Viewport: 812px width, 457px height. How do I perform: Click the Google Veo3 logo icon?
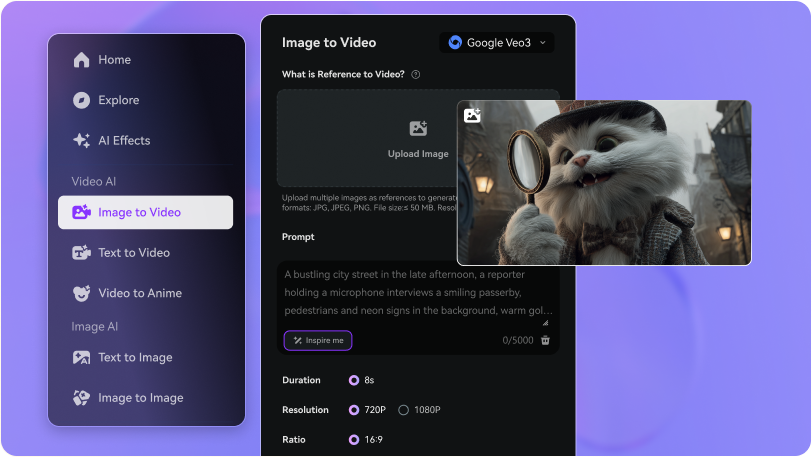point(455,42)
